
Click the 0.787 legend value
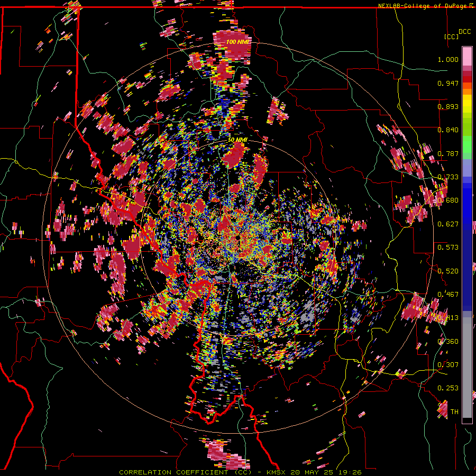pyautogui.click(x=448, y=153)
